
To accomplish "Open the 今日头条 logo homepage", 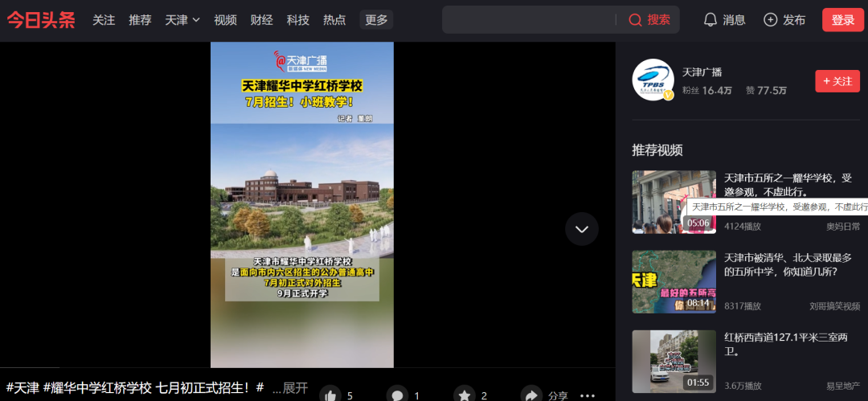I will pyautogui.click(x=41, y=21).
